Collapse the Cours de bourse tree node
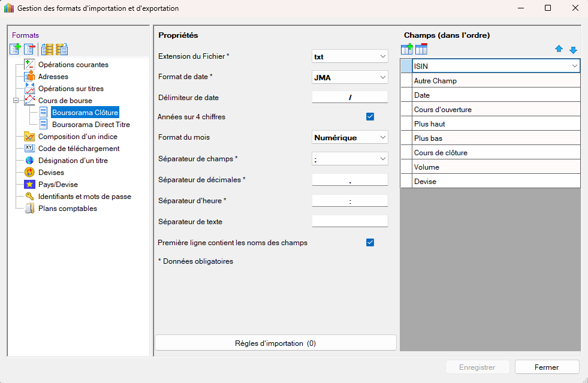The width and height of the screenshot is (588, 383). (16, 101)
